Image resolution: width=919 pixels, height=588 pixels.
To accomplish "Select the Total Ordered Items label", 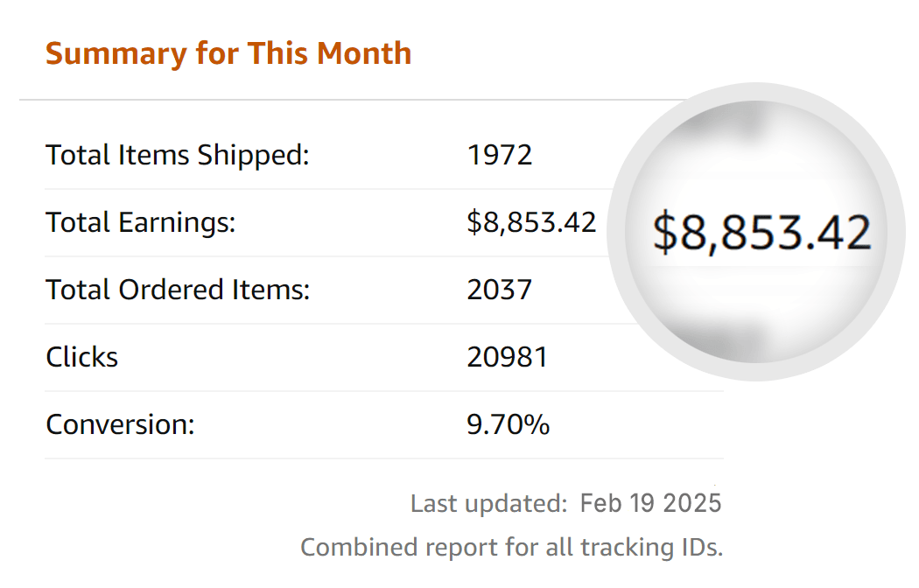I will [178, 290].
